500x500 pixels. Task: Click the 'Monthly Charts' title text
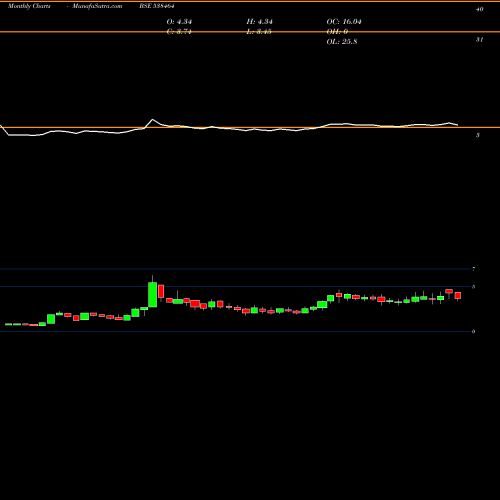tap(29, 6)
